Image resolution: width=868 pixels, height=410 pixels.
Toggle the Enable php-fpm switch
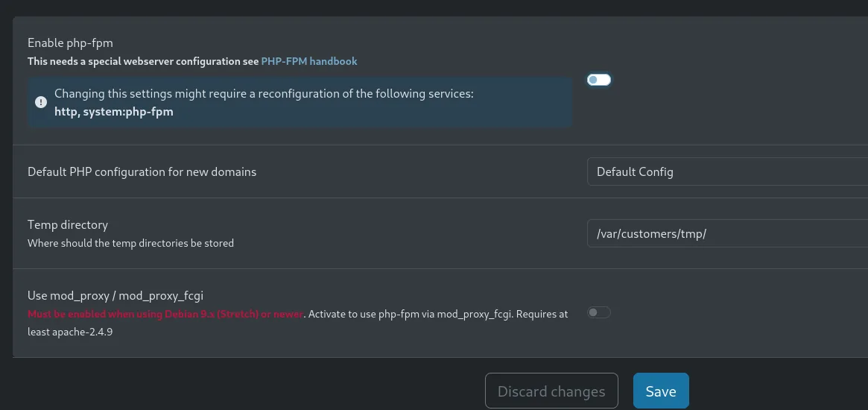click(x=599, y=80)
